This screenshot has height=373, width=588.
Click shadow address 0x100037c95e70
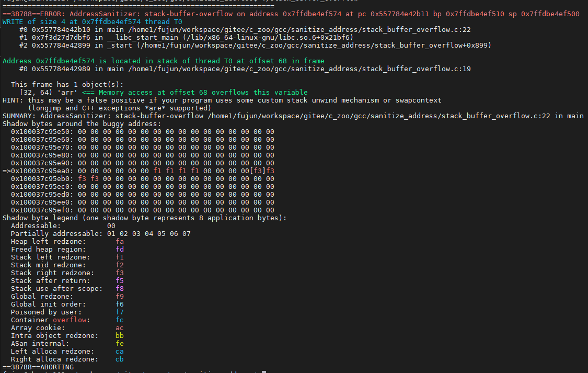point(42,148)
